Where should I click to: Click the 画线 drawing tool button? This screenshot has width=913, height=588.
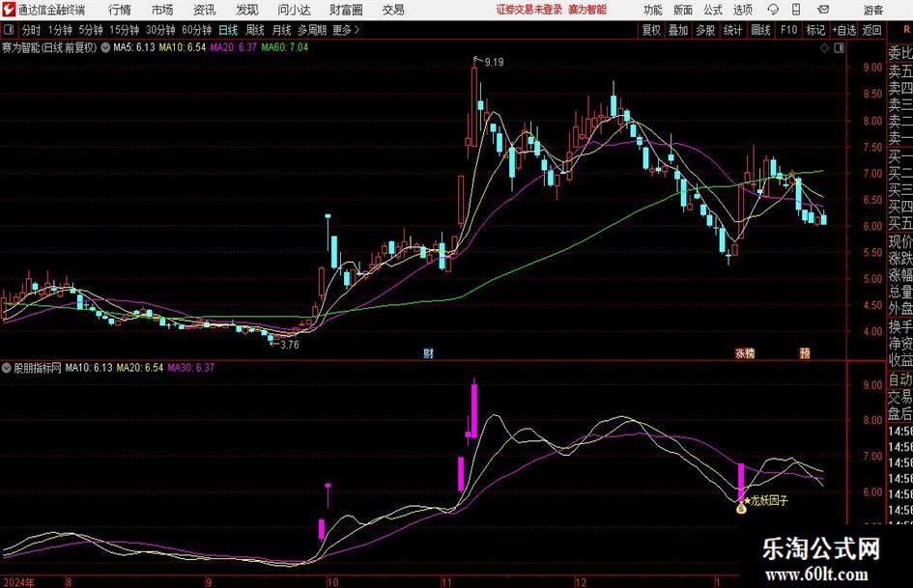tap(760, 30)
